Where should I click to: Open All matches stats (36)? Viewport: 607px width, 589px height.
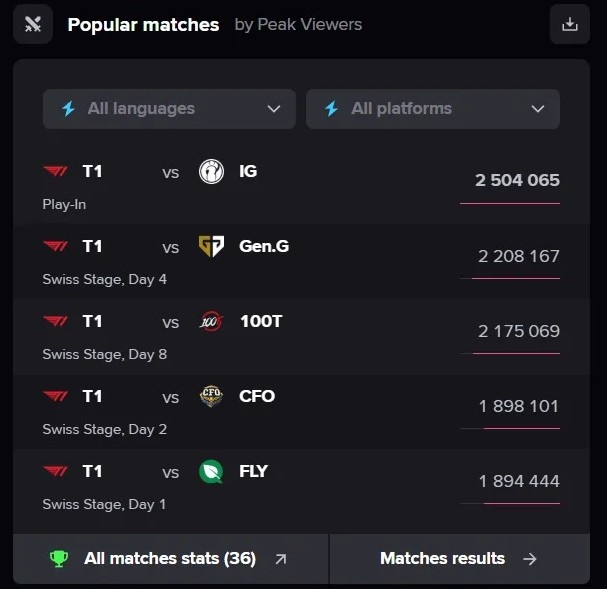tap(170, 559)
